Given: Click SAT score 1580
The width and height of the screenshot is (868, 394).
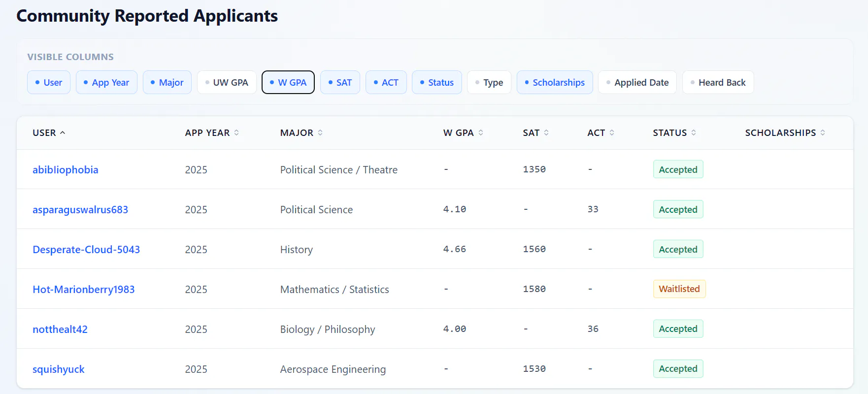Looking at the screenshot, I should pos(534,289).
